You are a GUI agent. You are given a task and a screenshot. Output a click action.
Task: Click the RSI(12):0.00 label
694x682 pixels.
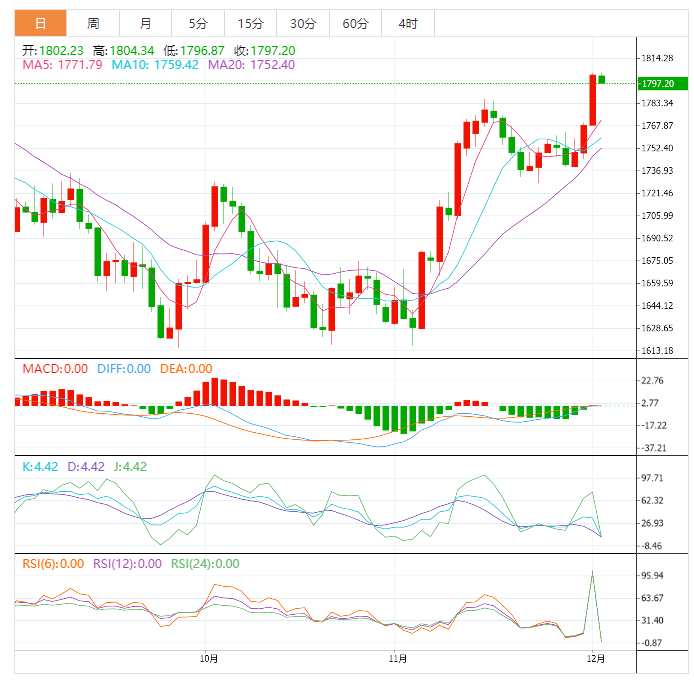pos(127,563)
